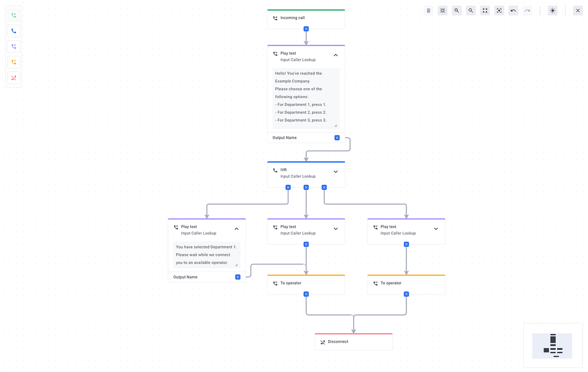
Task: Fit the diagram to the screen
Action: [x=485, y=10]
